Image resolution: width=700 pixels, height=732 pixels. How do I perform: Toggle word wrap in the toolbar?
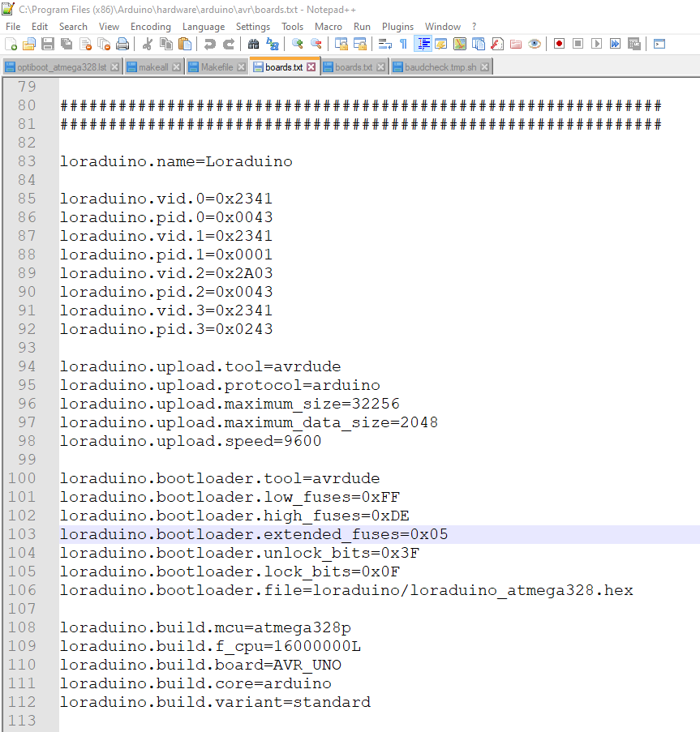click(x=384, y=45)
